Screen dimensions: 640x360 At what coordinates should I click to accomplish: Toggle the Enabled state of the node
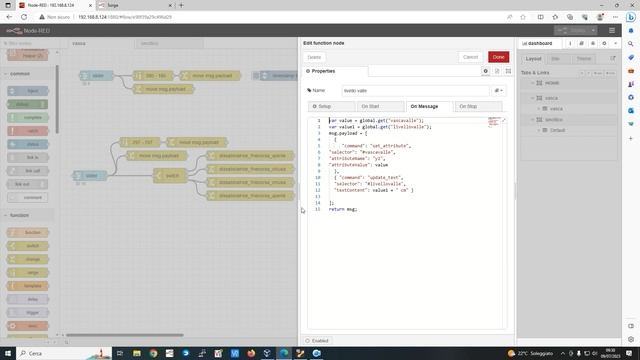pos(317,341)
